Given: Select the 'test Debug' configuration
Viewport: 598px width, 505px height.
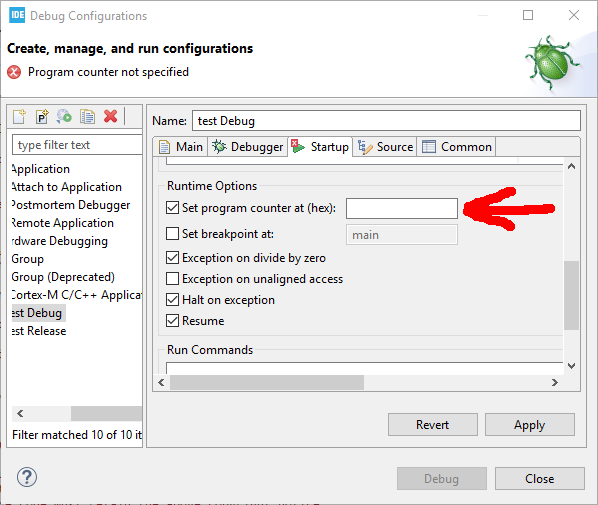Looking at the screenshot, I should 39,313.
